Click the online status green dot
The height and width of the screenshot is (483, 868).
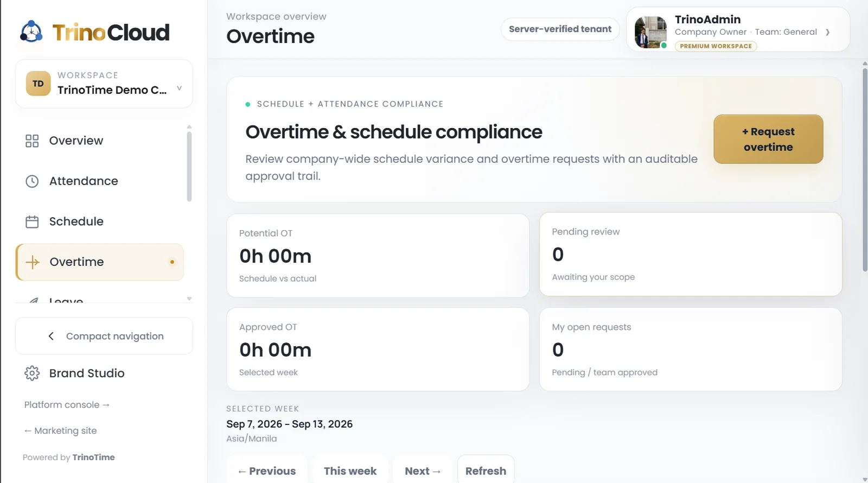663,46
